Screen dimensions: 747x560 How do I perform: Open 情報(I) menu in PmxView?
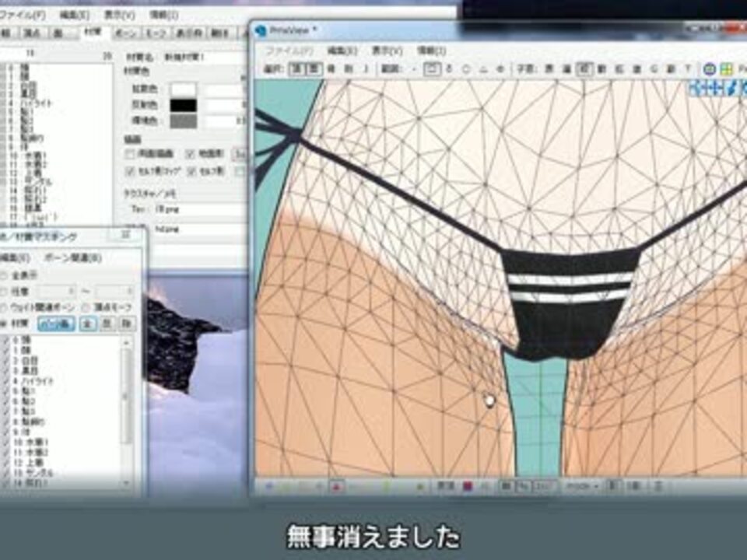(x=432, y=51)
